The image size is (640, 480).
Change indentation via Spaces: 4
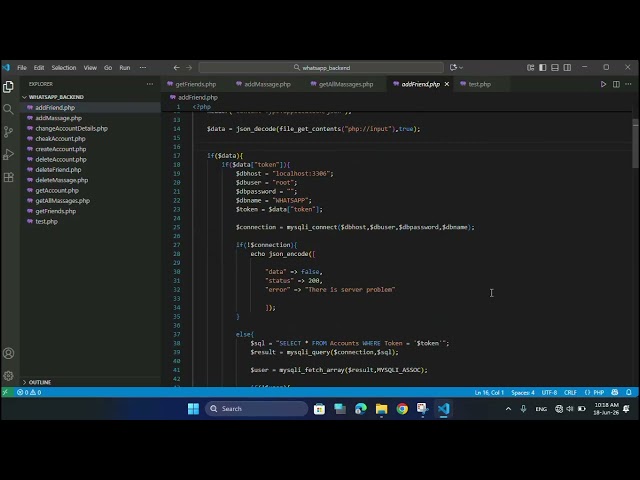pos(523,392)
